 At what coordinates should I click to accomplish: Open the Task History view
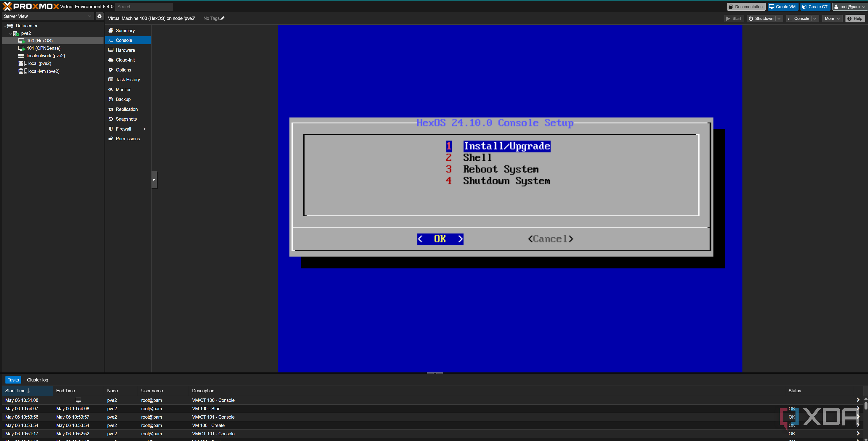click(x=128, y=79)
